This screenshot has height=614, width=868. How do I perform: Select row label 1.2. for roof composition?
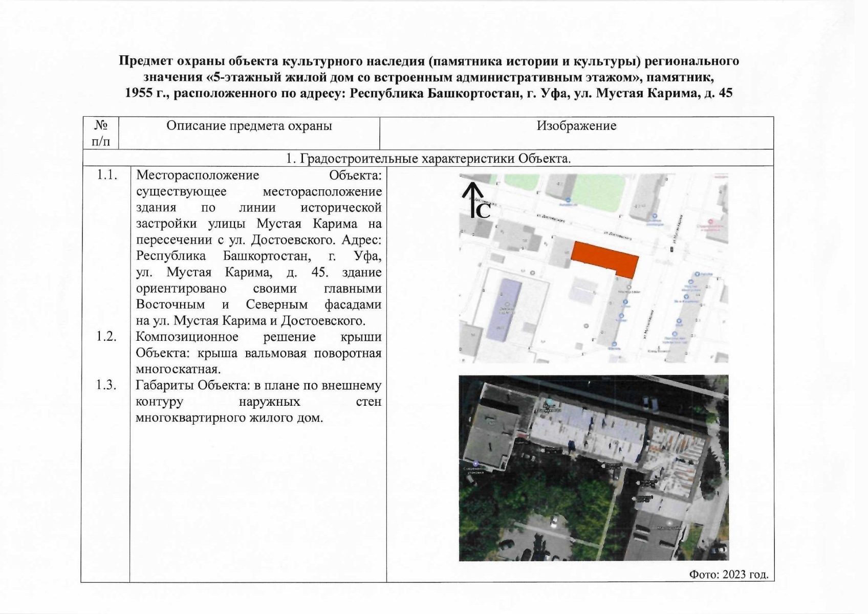[x=105, y=336]
